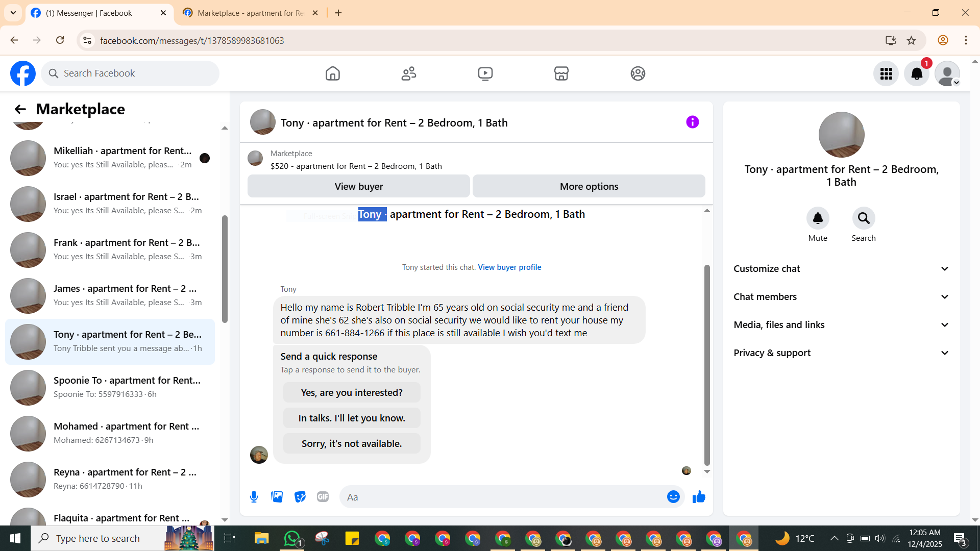Expand the Media, files and links section
Viewport: 980px width, 551px height.
coord(841,325)
